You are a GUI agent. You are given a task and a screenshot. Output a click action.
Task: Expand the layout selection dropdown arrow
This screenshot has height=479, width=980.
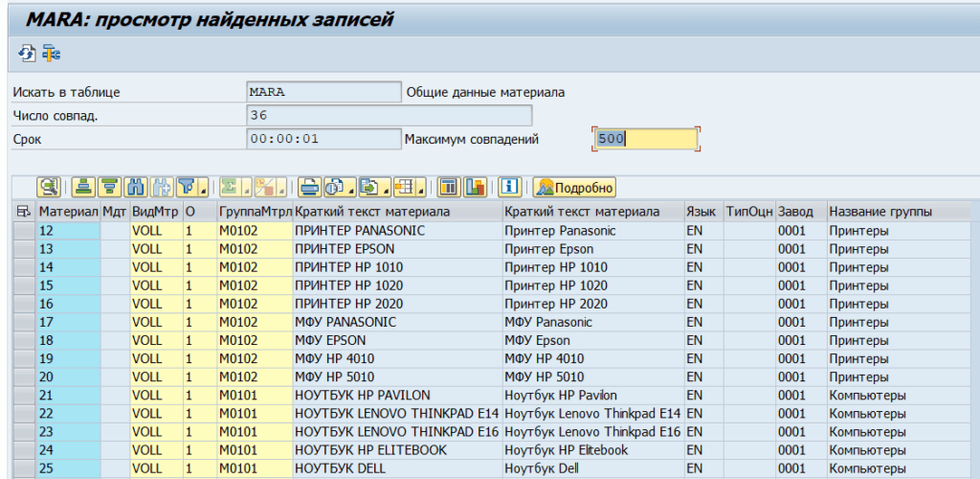click(x=422, y=189)
